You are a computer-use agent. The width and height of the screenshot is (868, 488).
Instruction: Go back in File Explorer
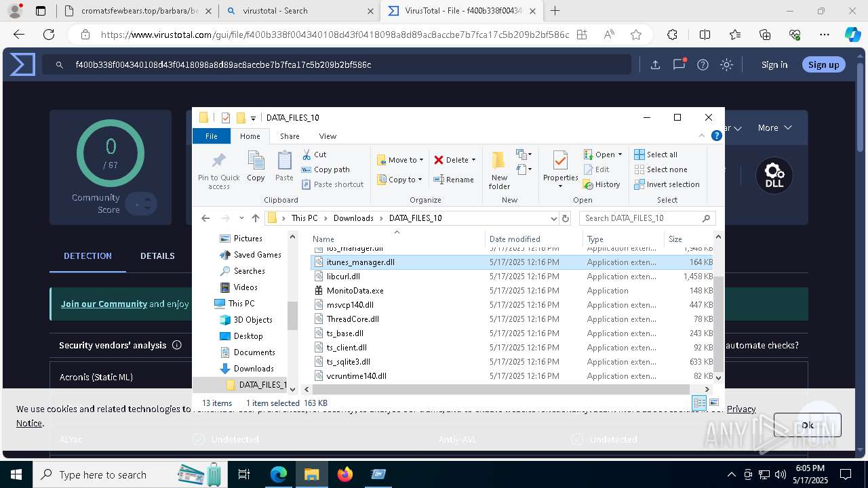[x=205, y=218]
